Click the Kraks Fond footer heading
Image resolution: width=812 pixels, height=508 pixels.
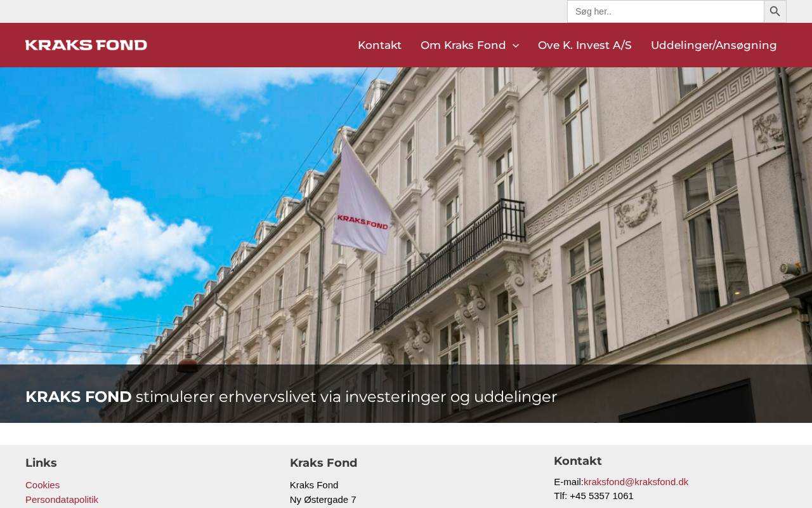click(x=324, y=463)
